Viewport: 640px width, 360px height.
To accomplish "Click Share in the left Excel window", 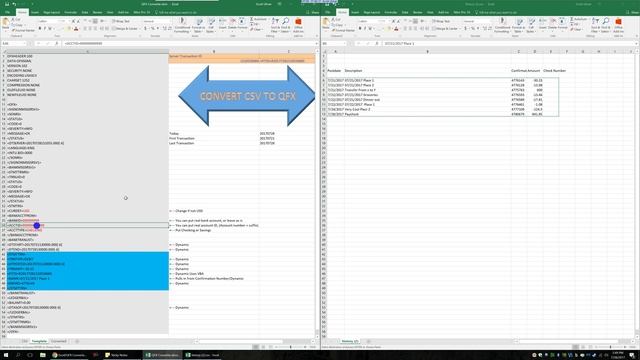I will point(313,13).
